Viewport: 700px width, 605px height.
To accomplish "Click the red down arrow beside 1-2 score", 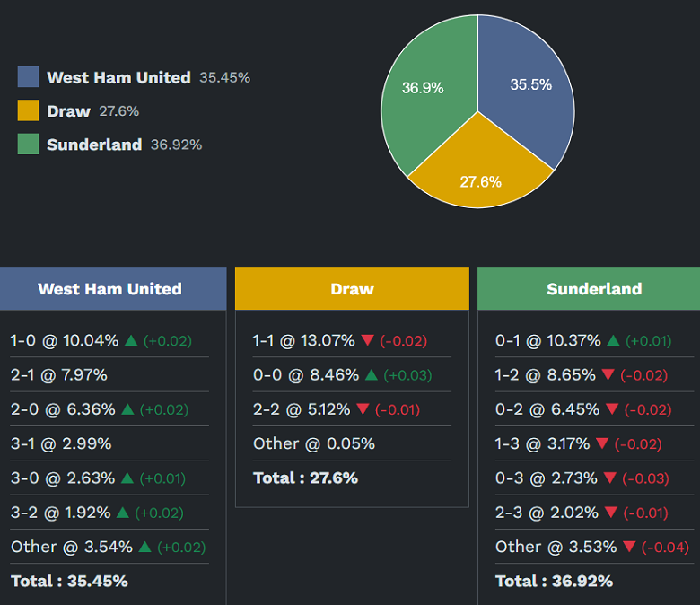I will [x=609, y=375].
